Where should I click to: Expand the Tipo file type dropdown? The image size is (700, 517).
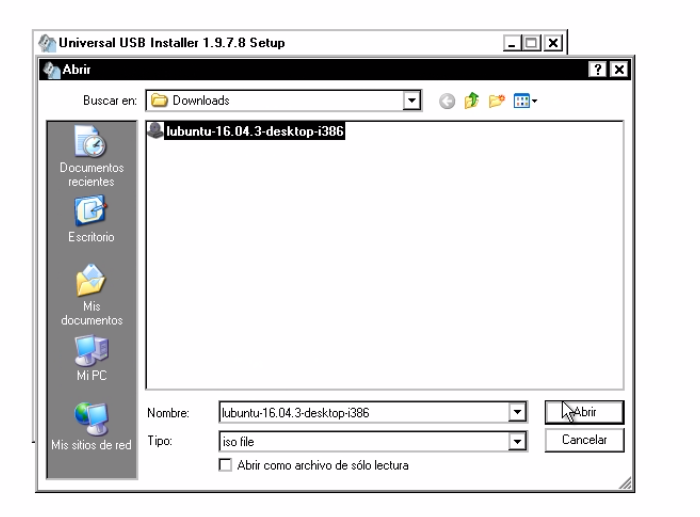517,442
